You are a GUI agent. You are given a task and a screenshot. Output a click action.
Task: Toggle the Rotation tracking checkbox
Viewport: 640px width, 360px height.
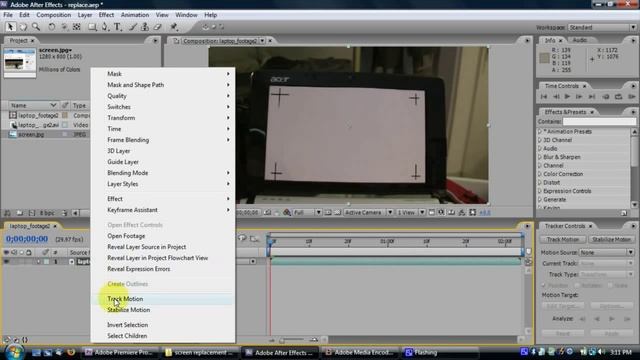coord(577,285)
